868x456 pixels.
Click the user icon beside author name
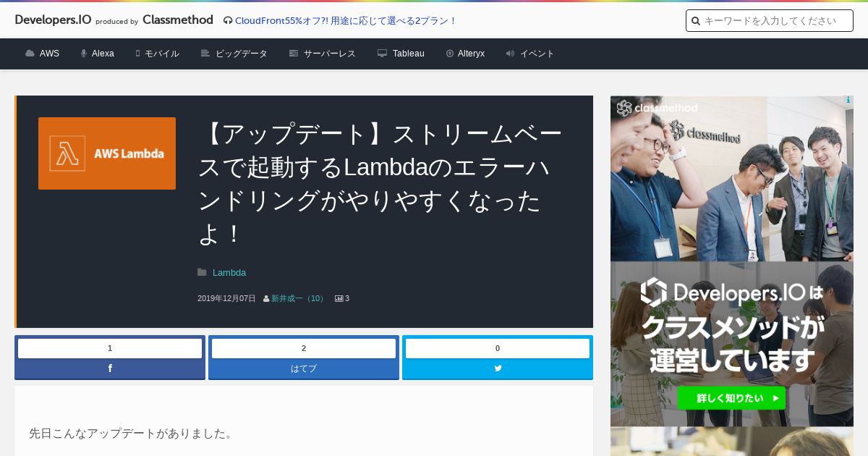tap(266, 298)
